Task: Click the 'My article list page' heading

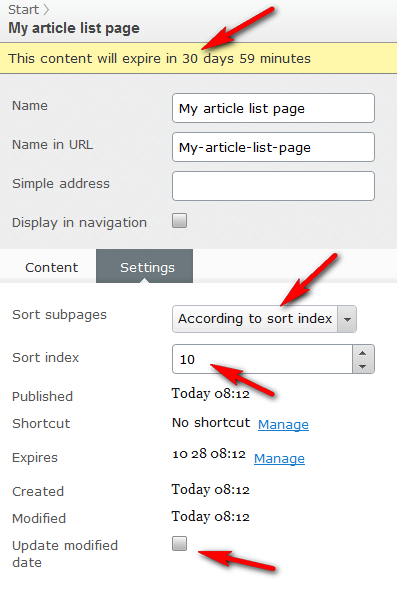Action: [74, 28]
